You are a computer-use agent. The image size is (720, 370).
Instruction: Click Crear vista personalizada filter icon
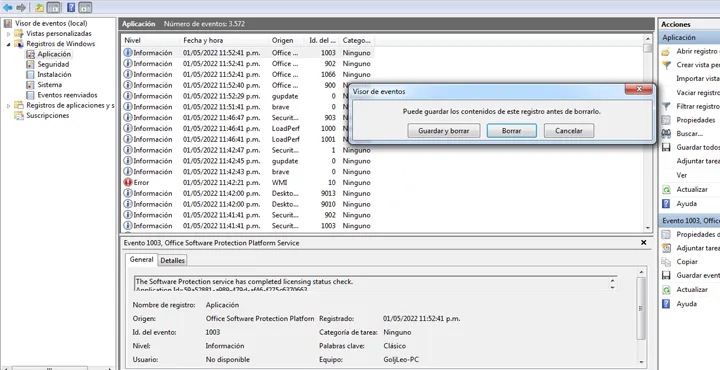point(666,65)
